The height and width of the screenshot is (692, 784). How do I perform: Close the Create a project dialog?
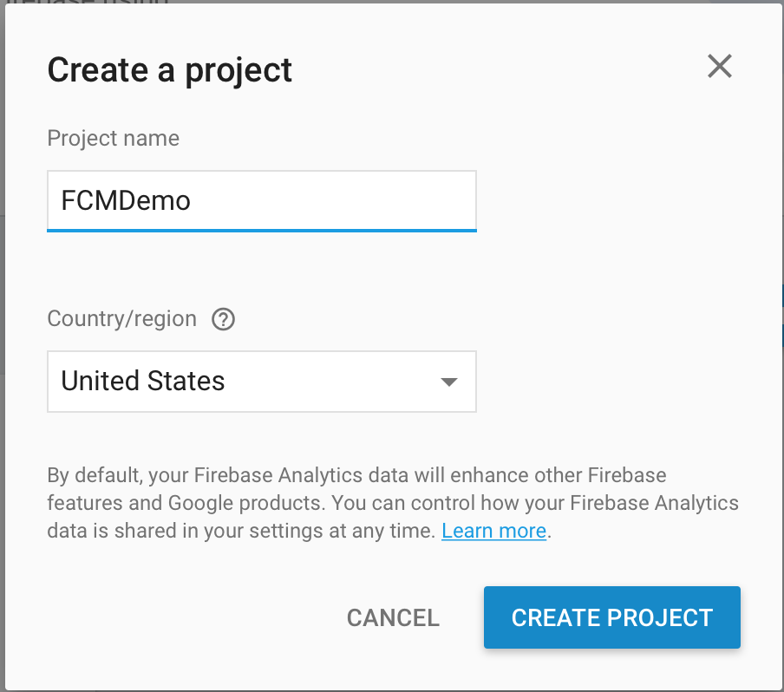pos(720,67)
